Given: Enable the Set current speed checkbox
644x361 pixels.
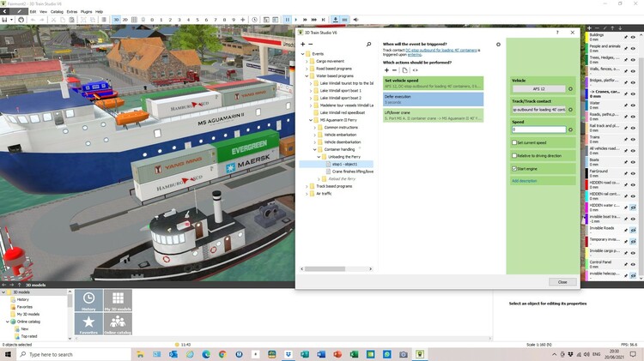Looking at the screenshot, I should tap(514, 142).
